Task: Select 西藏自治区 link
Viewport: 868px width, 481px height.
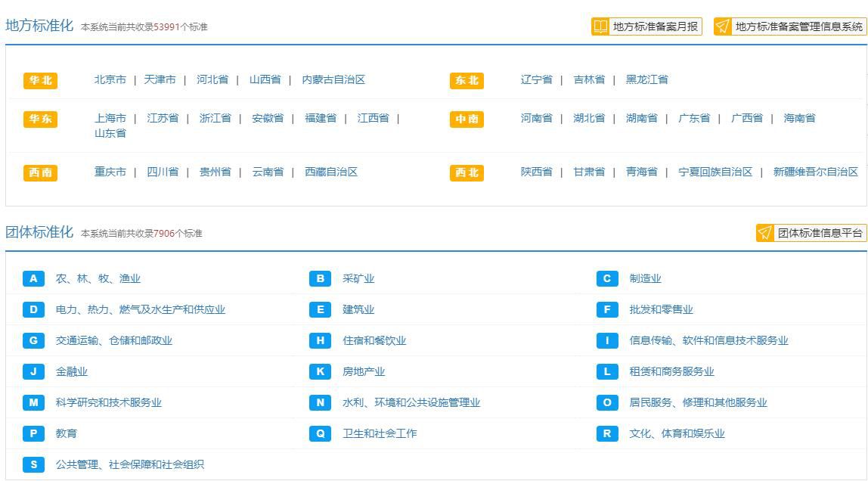Action: click(330, 172)
